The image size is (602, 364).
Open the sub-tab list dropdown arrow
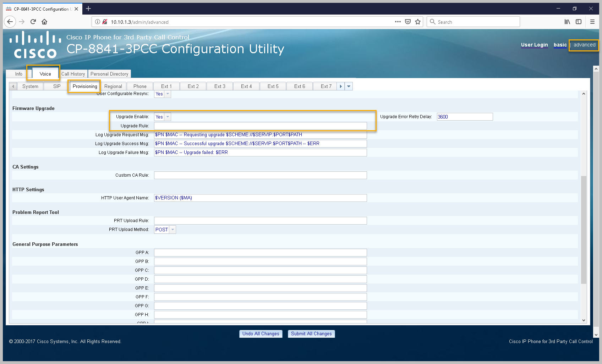349,86
